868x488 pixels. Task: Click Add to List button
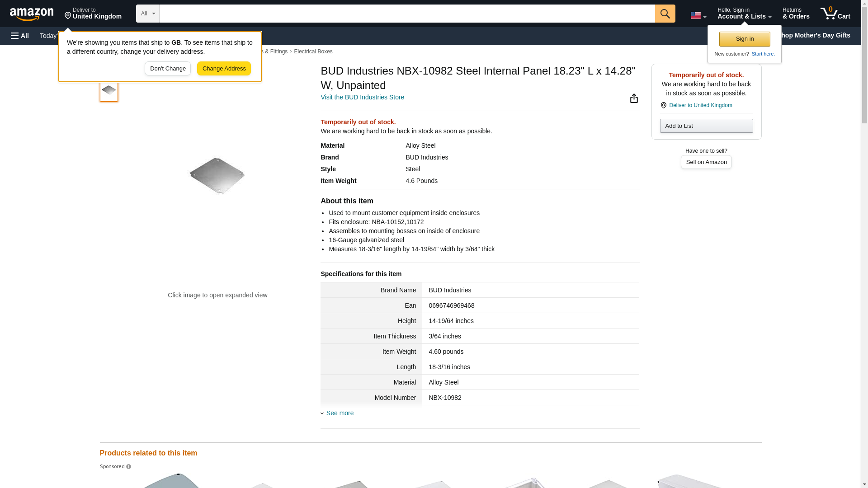click(706, 126)
